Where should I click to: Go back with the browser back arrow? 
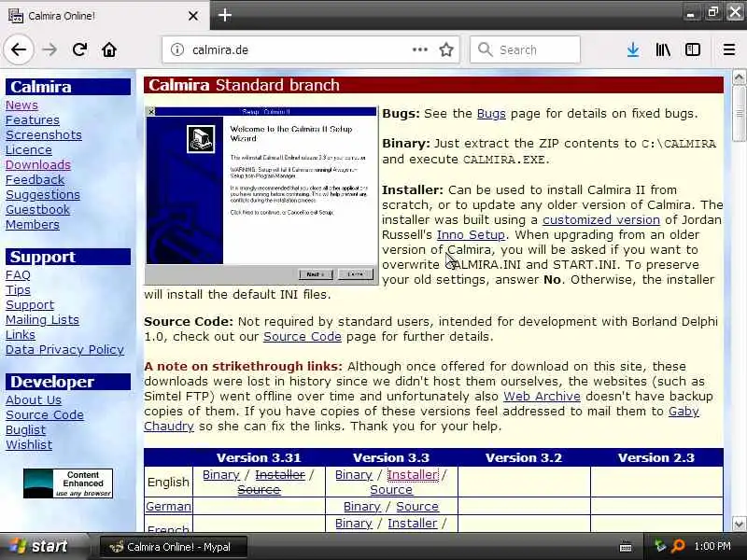(19, 49)
